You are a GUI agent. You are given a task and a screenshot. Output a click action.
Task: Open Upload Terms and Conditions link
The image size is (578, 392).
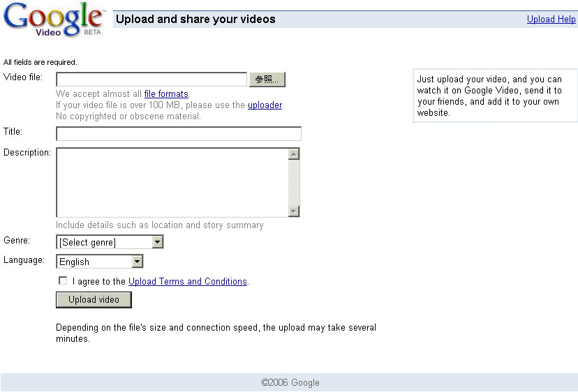click(x=188, y=282)
